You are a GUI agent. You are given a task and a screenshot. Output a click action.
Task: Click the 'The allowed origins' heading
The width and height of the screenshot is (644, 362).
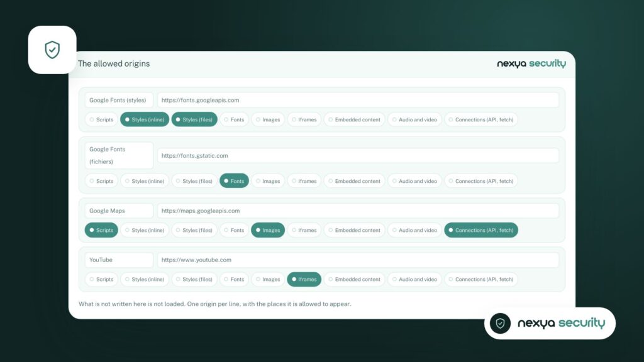pos(114,63)
